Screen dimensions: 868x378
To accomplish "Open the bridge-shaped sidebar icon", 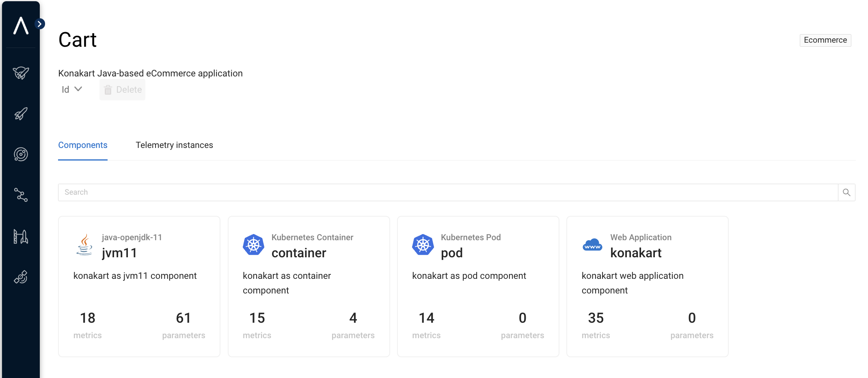I will pos(21,236).
